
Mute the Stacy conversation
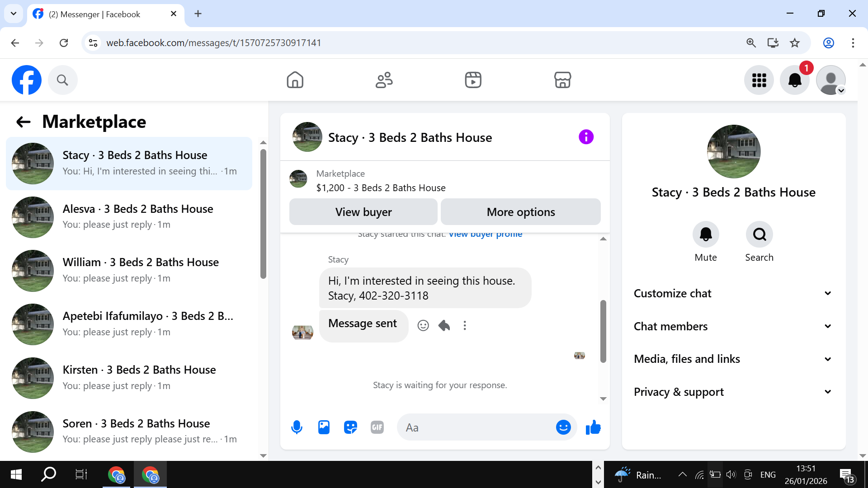705,234
